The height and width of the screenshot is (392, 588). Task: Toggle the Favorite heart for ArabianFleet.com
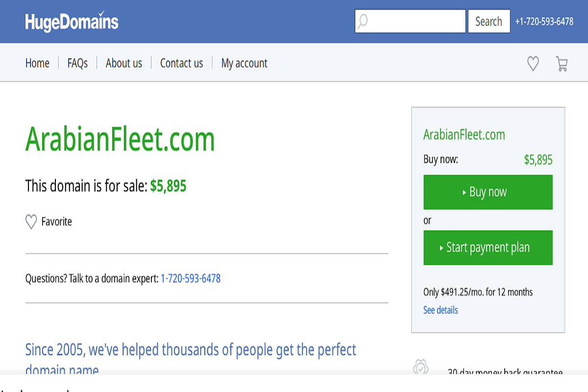(31, 222)
